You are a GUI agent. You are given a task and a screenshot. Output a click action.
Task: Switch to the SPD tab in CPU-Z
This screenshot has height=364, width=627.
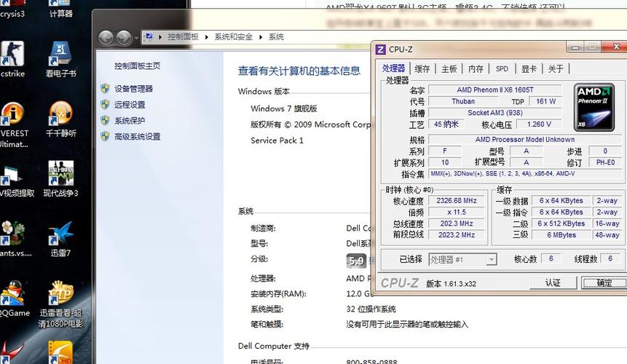click(x=502, y=68)
